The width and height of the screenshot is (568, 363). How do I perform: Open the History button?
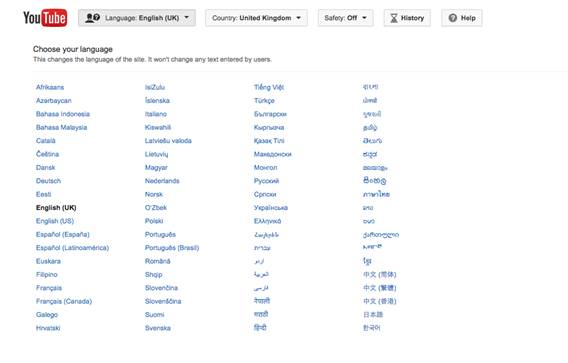(x=407, y=18)
